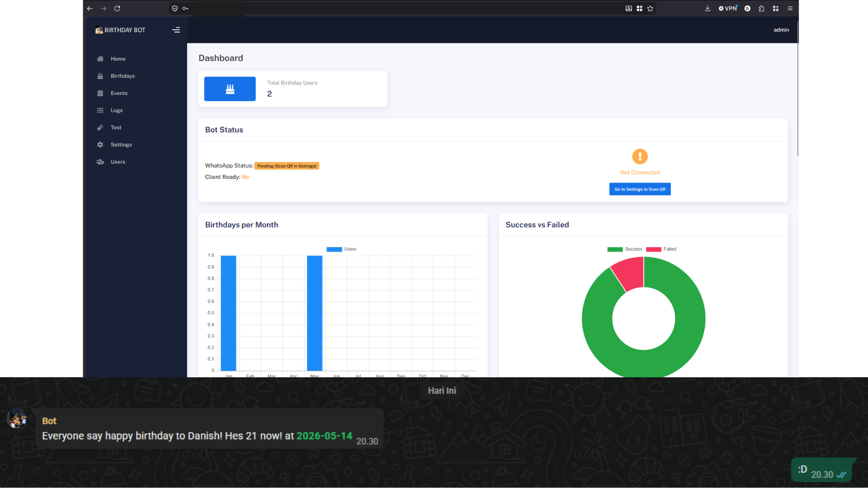Collapse the sidebar with the hamburger toggle

tap(176, 30)
